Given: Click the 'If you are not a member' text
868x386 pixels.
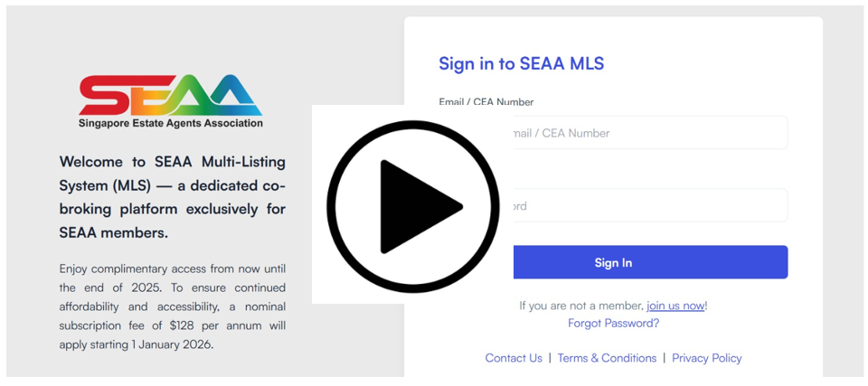Looking at the screenshot, I should pos(581,306).
